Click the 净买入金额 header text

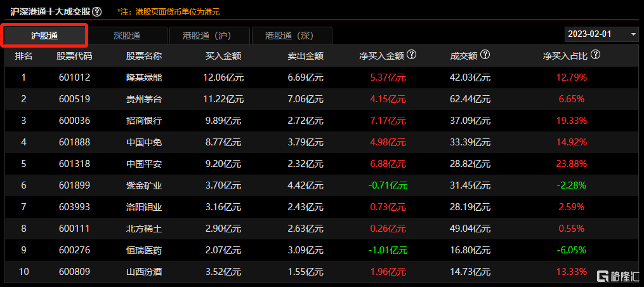point(381,56)
